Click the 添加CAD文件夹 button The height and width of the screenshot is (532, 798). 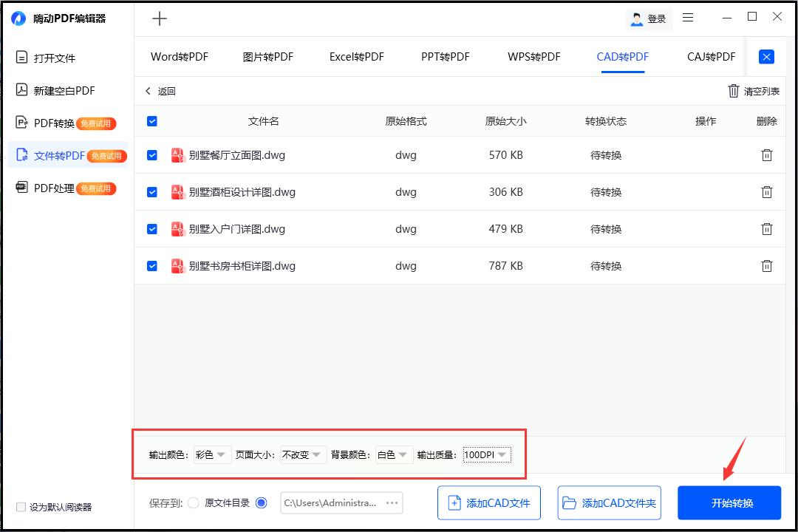click(x=609, y=503)
